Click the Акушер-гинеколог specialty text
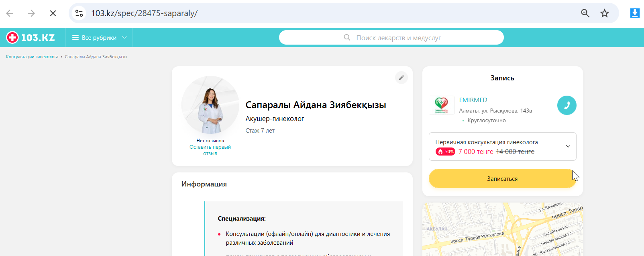Screen dimensions: 644x256 coord(275,119)
